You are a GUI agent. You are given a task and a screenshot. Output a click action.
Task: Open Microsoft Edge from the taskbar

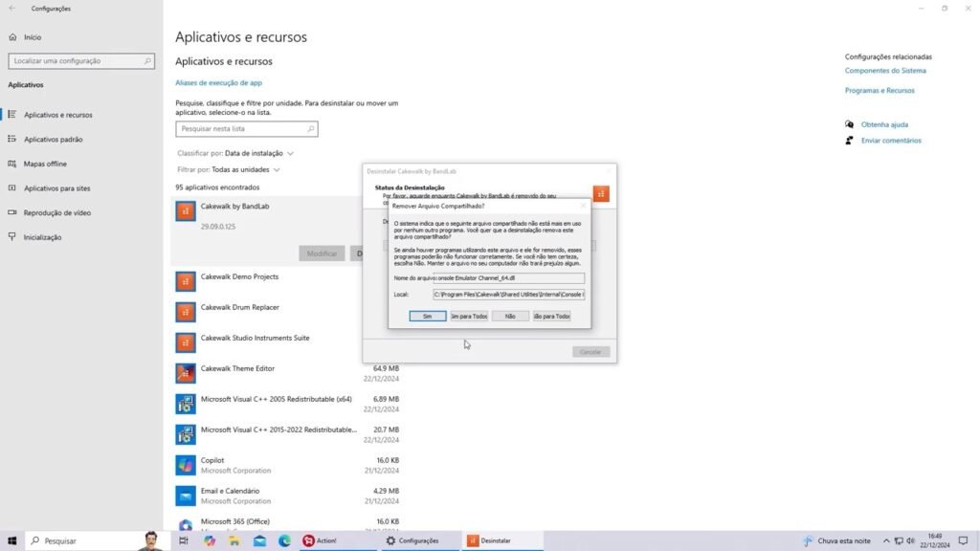click(284, 541)
